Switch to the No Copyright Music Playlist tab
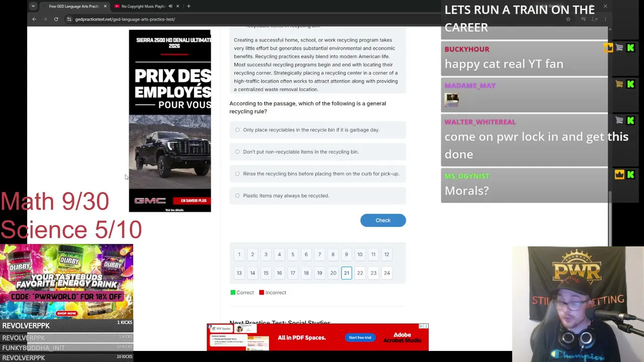Image resolution: width=644 pixels, height=362 pixels. coord(143,6)
